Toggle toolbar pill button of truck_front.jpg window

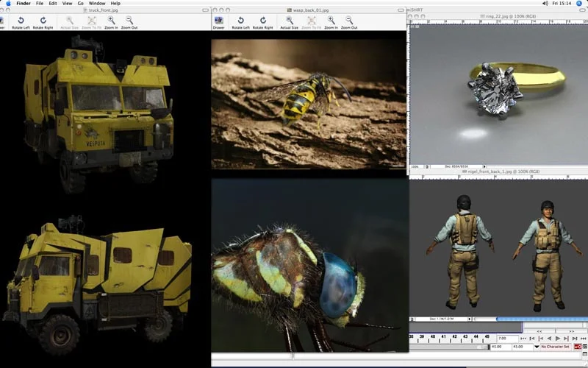(205, 10)
